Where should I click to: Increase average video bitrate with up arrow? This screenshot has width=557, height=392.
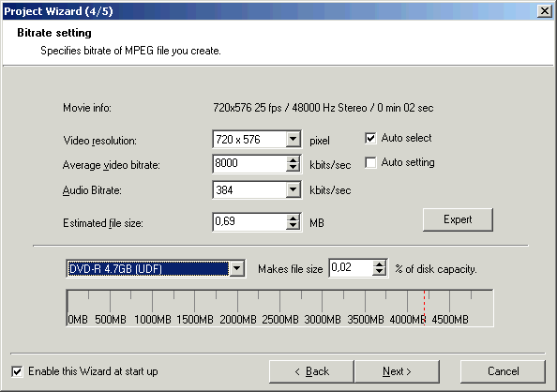[294, 160]
